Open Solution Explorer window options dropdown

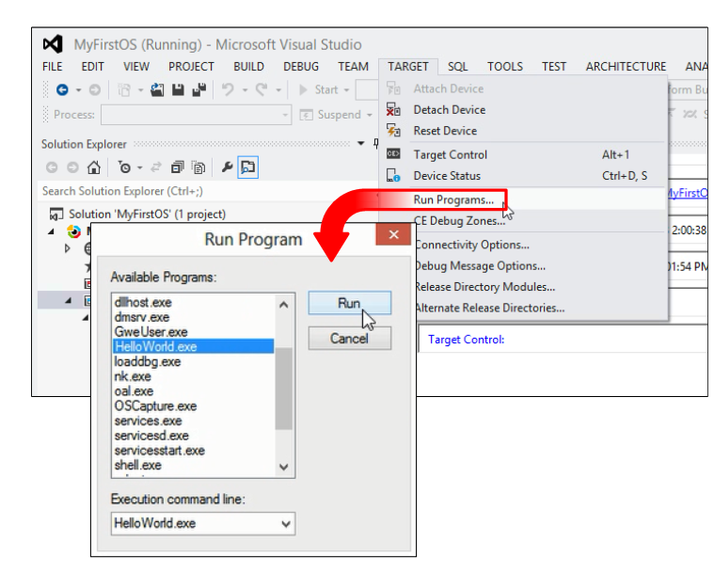(x=360, y=143)
